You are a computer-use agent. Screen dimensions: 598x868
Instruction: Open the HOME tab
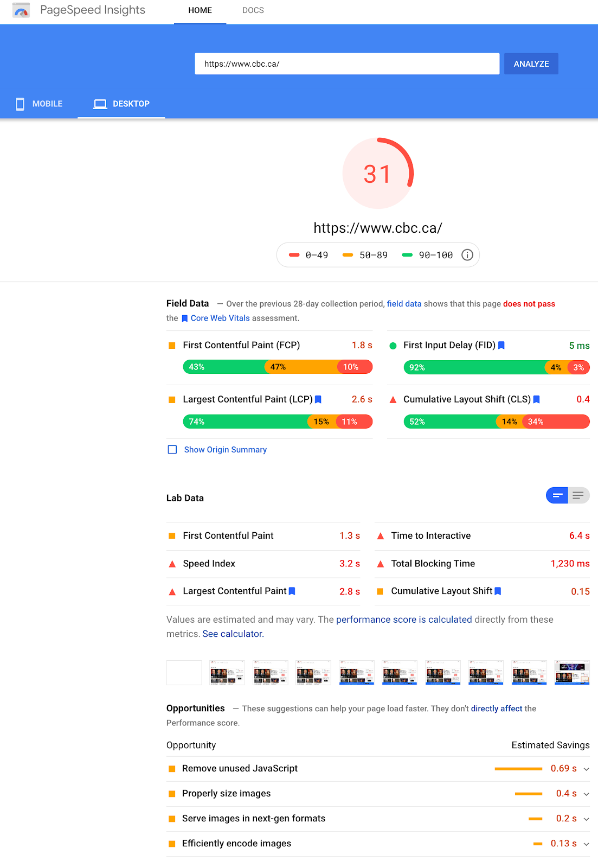pos(200,11)
